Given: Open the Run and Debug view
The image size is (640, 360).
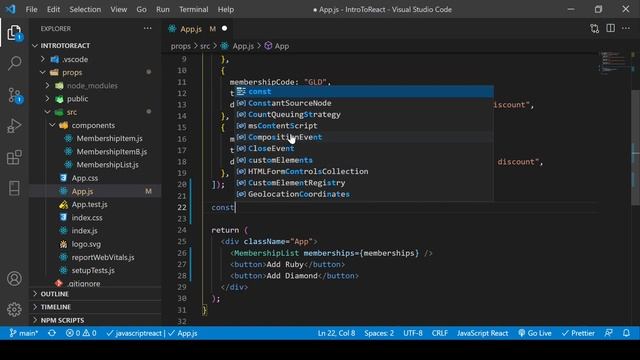Looking at the screenshot, I should pos(14,126).
